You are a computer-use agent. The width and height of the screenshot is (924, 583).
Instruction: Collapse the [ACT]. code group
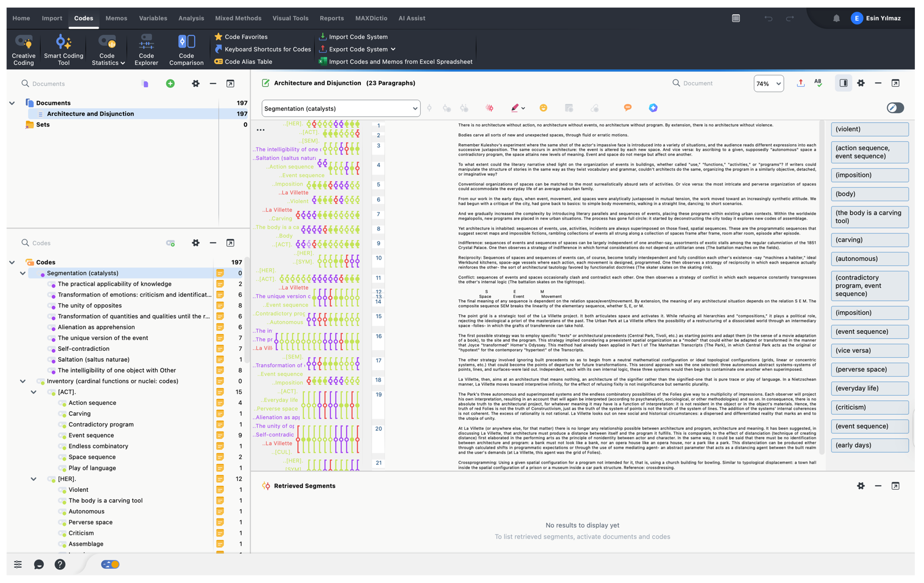point(34,392)
